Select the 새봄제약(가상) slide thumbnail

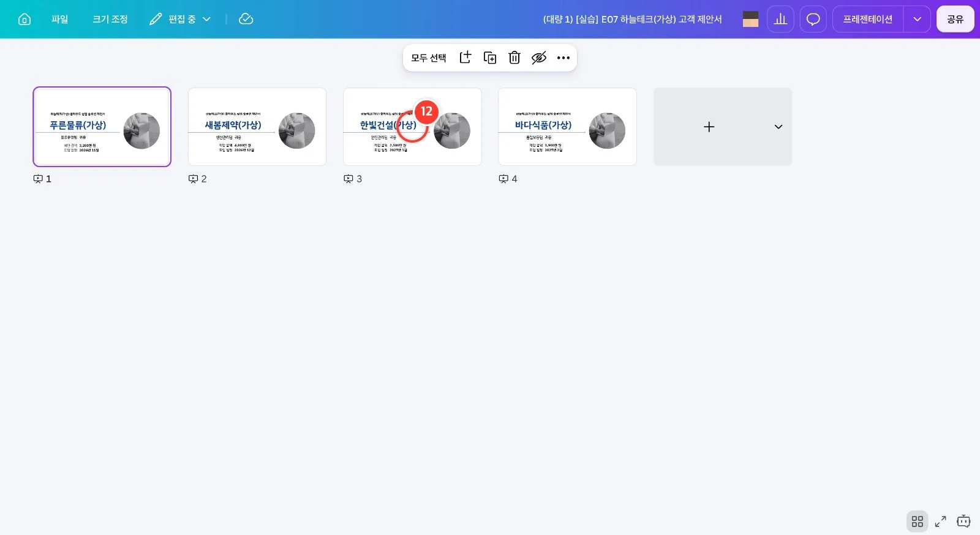pyautogui.click(x=257, y=127)
